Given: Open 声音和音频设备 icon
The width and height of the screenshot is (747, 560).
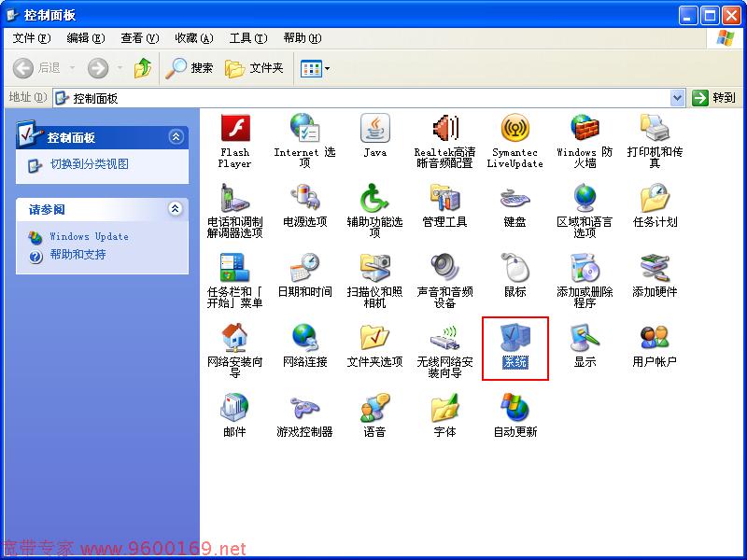Looking at the screenshot, I should click(x=445, y=281).
